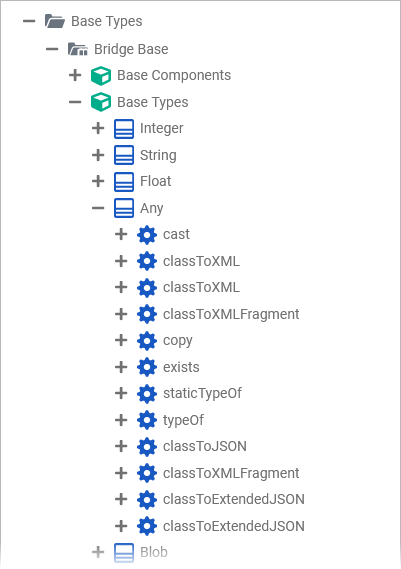Click the gear icon beside typeOf operation

click(x=147, y=420)
